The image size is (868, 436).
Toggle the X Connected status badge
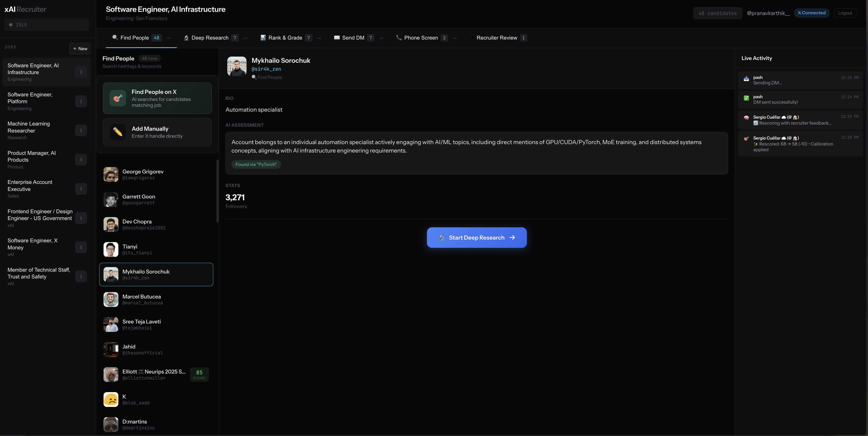(811, 13)
